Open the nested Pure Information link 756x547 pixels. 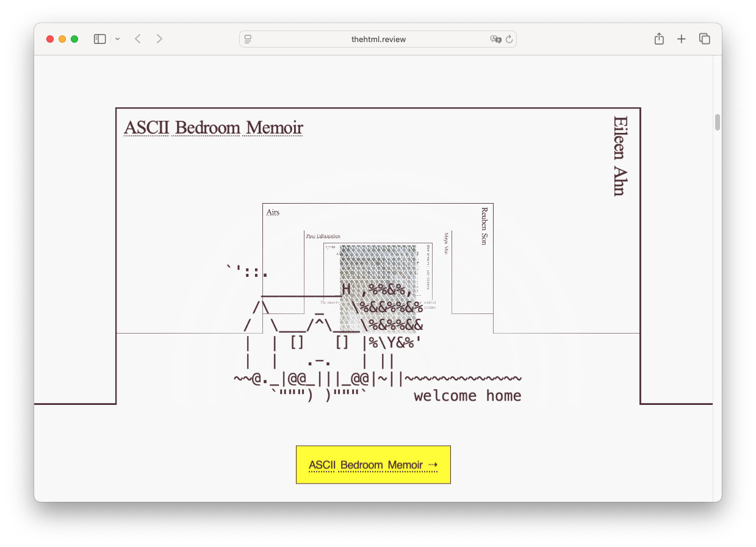click(323, 235)
